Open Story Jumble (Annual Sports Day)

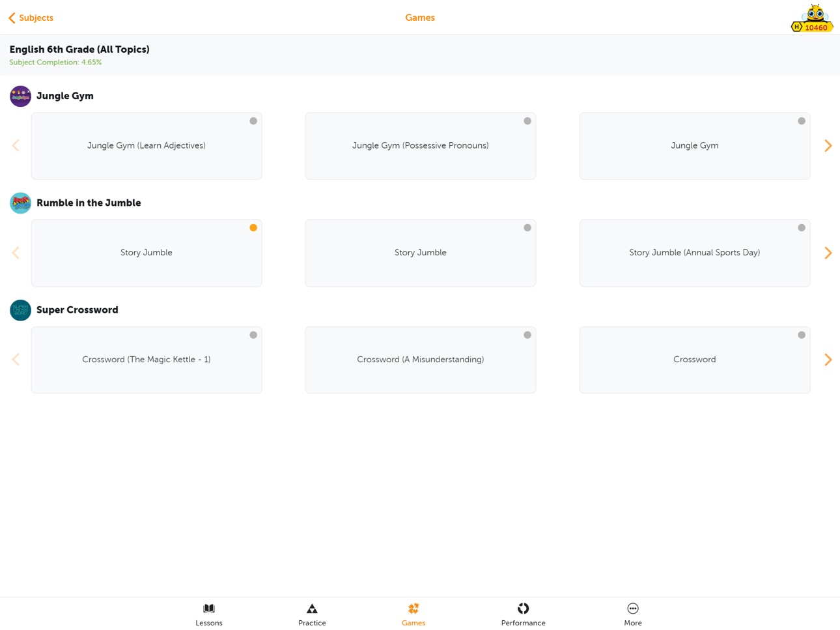coord(695,253)
